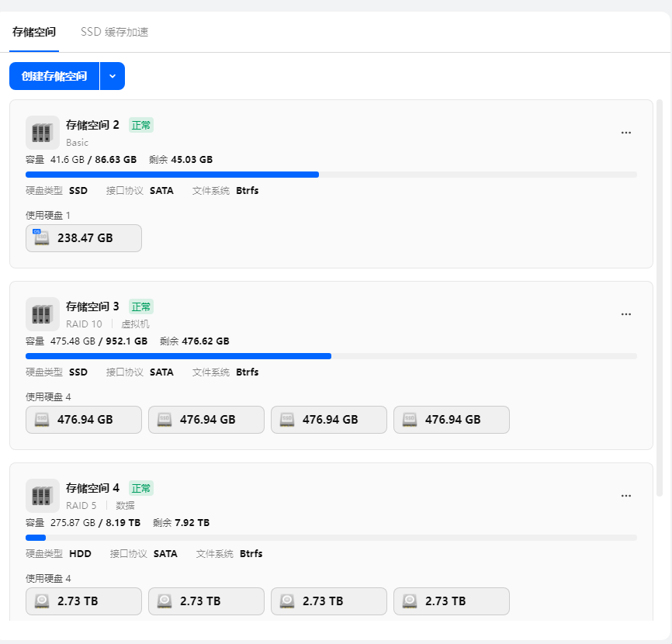
Task: Click the 238.47 GB system SSD disk icon
Action: [x=42, y=238]
